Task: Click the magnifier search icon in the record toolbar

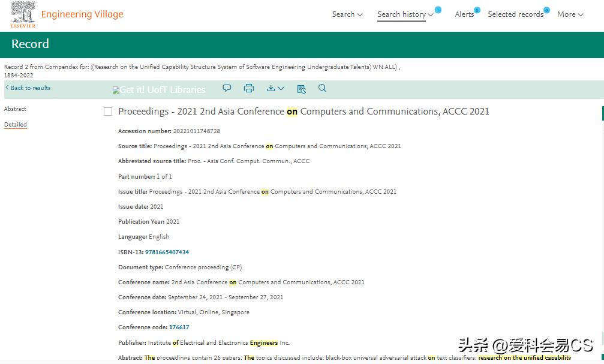Action: click(x=322, y=88)
